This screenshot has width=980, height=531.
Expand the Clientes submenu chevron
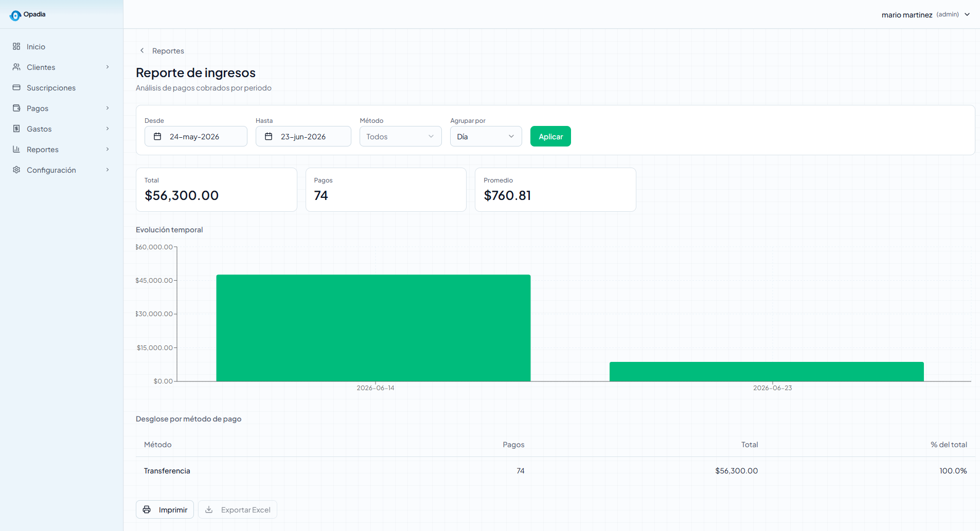(x=108, y=67)
